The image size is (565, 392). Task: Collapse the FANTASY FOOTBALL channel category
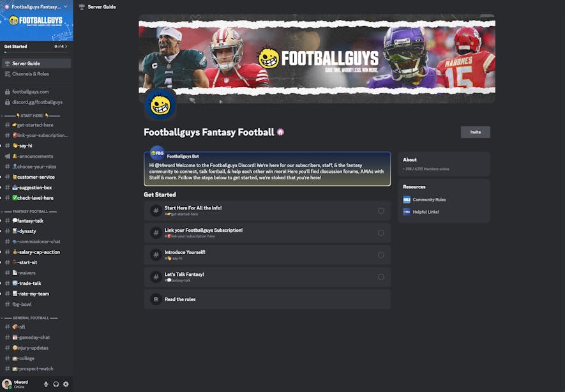point(30,211)
